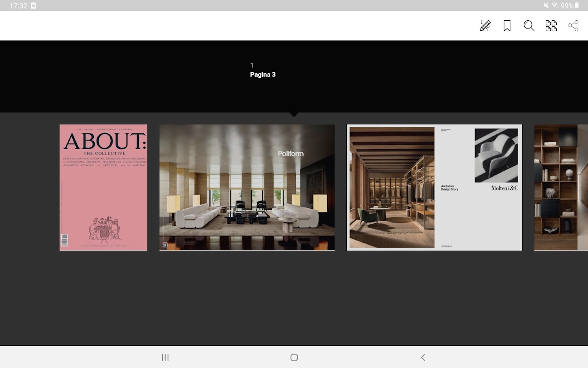The height and width of the screenshot is (368, 588).
Task: Bookmark this page with the bookmark icon
Action: click(x=507, y=26)
